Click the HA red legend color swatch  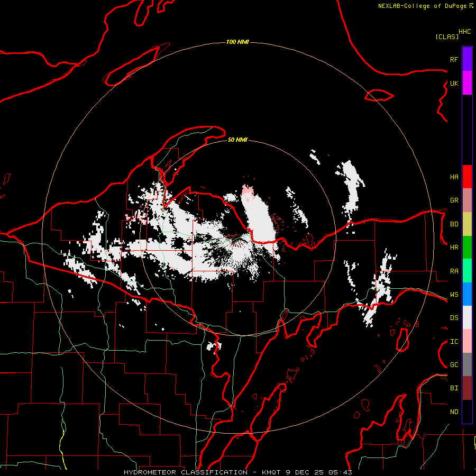click(x=467, y=177)
